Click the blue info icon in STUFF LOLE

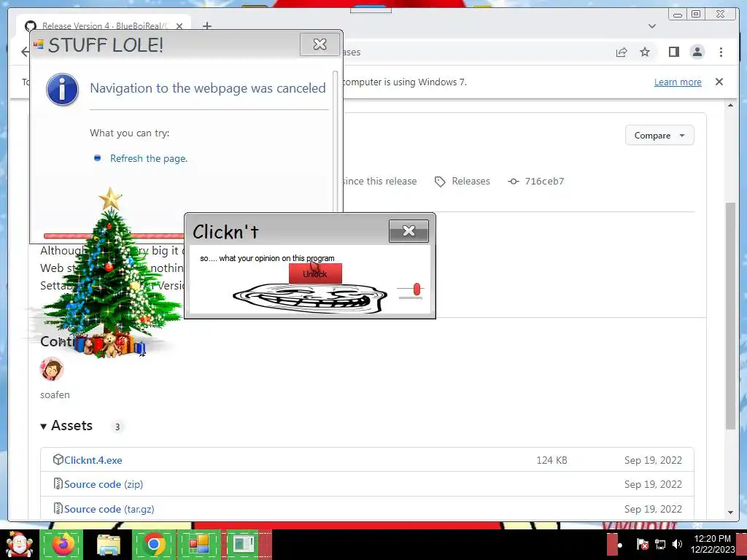63,89
